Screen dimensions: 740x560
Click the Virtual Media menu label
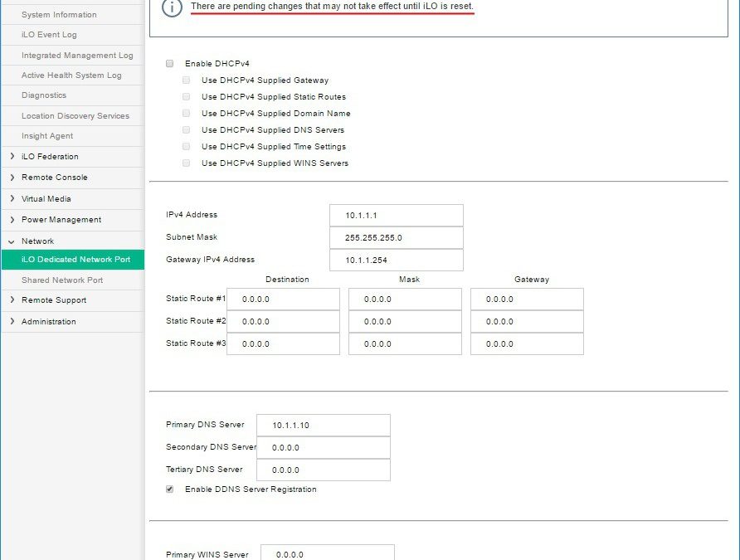tap(46, 199)
